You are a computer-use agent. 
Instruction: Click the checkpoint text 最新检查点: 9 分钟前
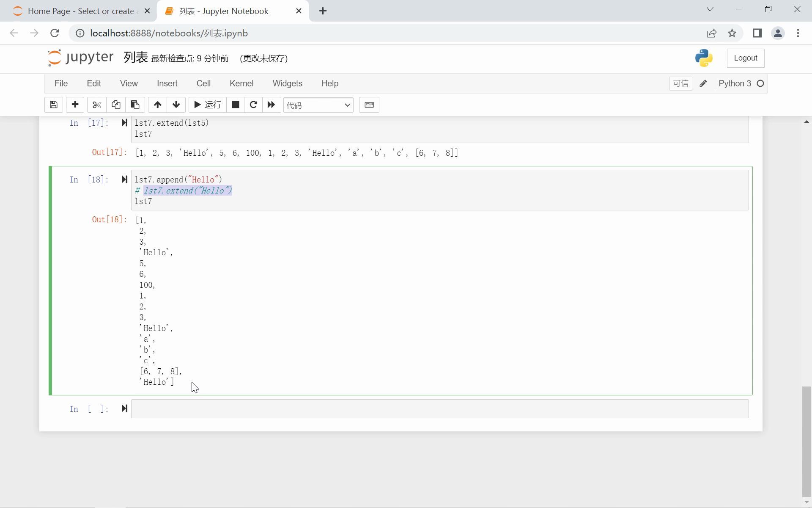click(x=190, y=58)
